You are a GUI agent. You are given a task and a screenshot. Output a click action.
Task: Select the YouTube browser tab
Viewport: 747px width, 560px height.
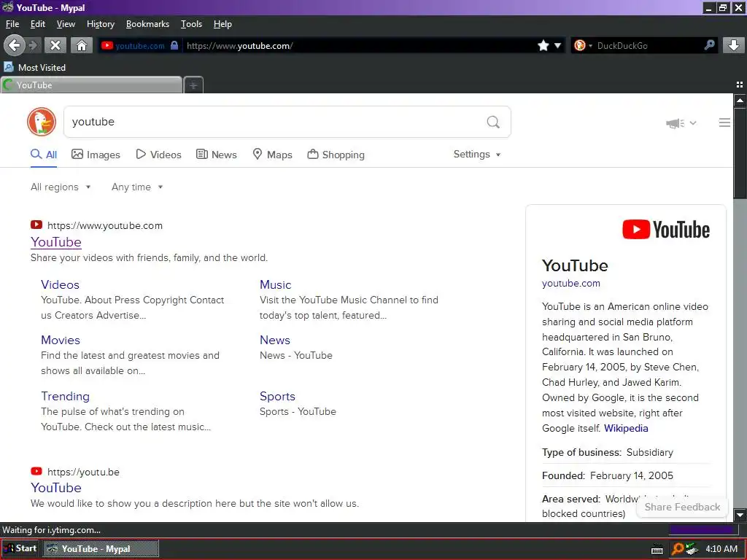[x=91, y=85]
